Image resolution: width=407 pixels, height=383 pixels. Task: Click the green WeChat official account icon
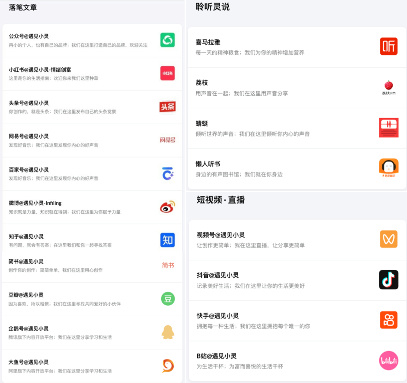click(167, 40)
